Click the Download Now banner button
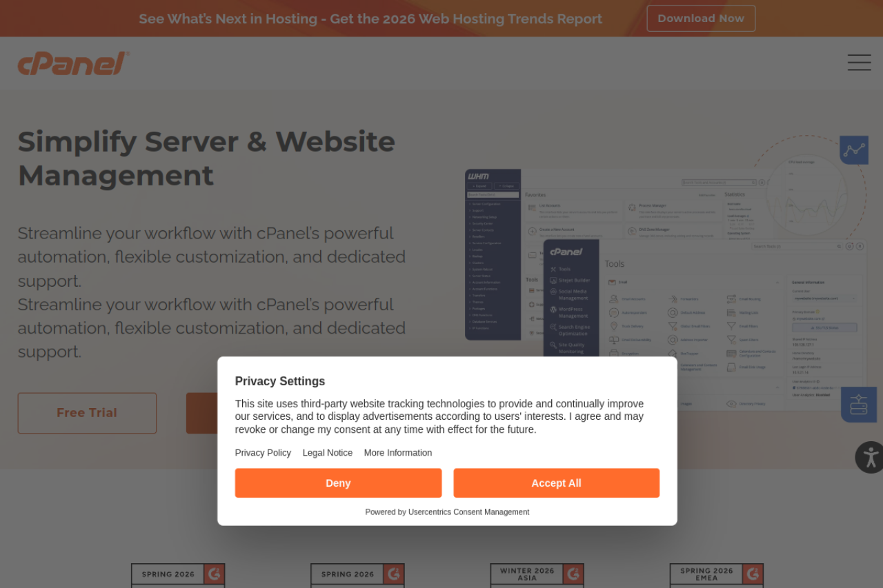This screenshot has width=883, height=588. (x=701, y=19)
